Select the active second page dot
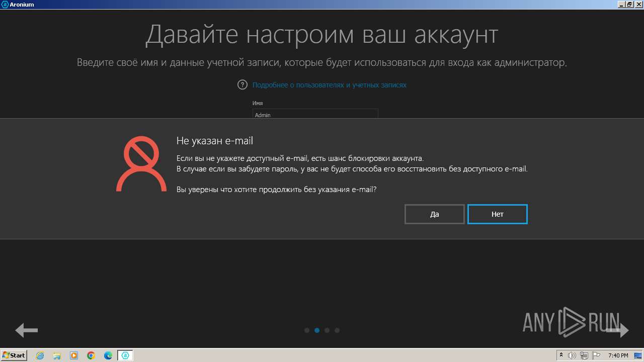This screenshot has width=644, height=362. click(x=317, y=330)
